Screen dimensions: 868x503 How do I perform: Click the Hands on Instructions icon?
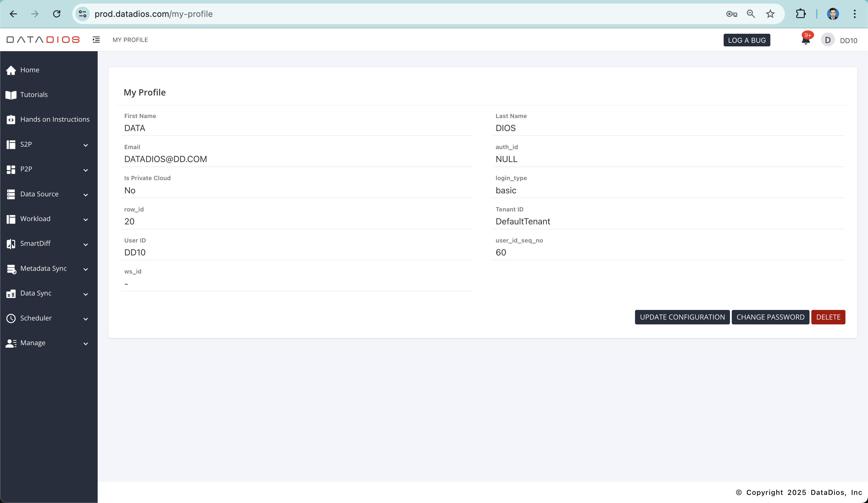click(x=11, y=120)
